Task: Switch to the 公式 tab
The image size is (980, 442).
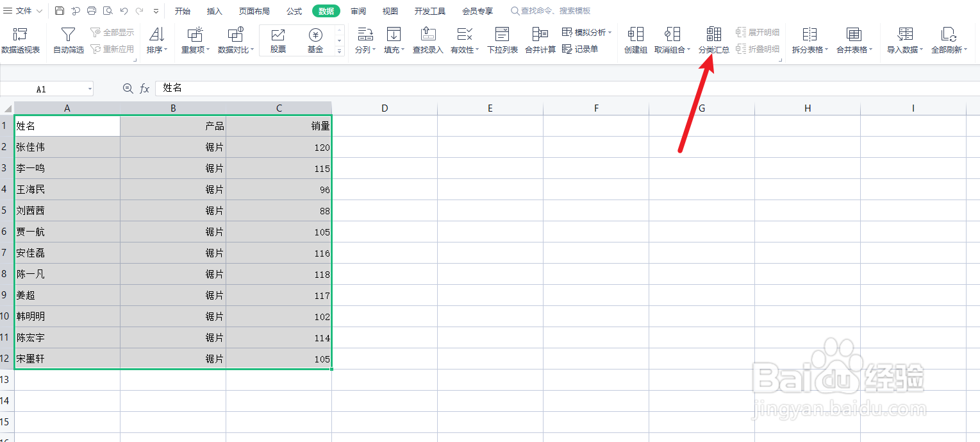Action: [x=294, y=11]
